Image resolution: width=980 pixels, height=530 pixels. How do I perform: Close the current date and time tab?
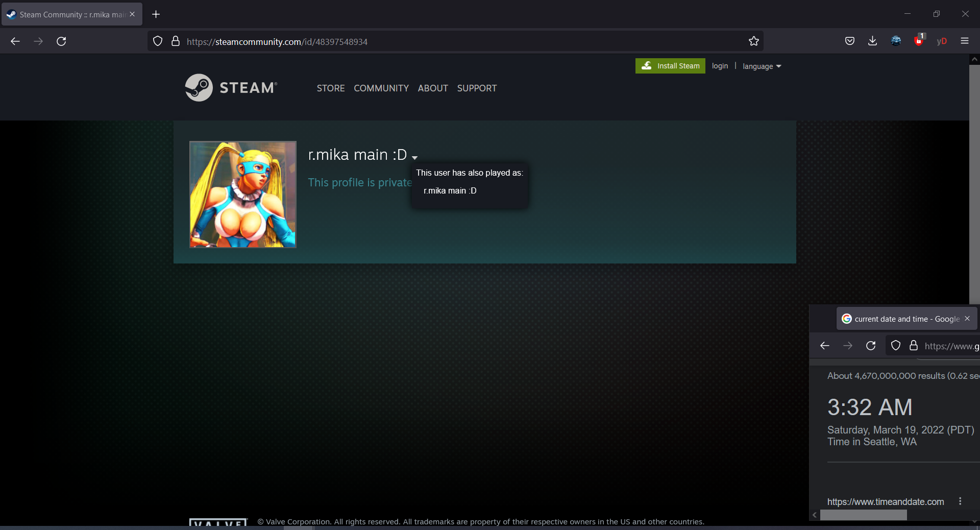point(967,319)
